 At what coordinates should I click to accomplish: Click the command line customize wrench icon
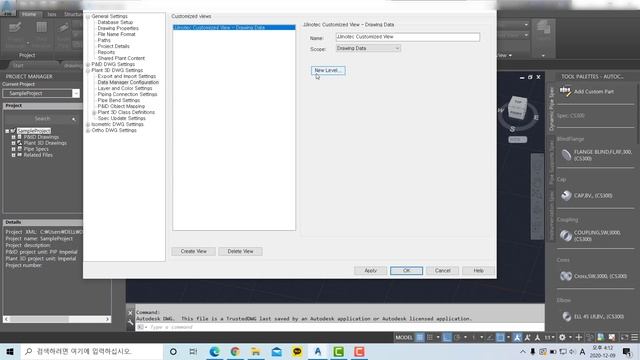131,322
